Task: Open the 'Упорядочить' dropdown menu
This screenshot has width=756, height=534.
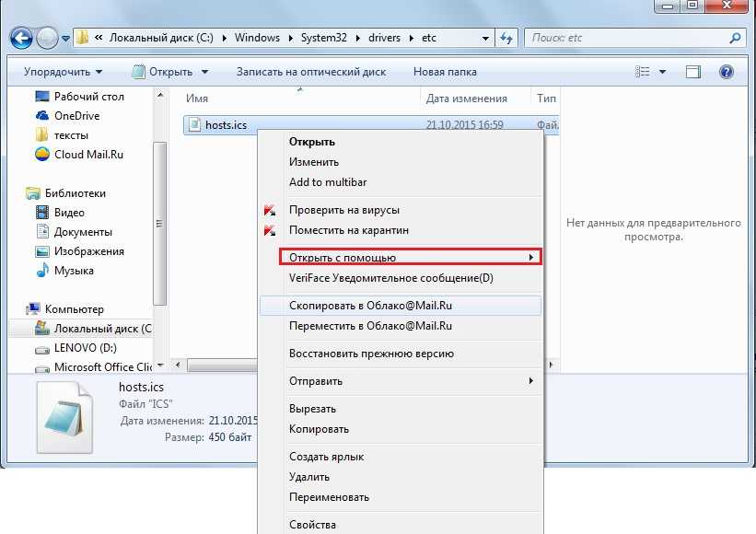Action: [63, 72]
